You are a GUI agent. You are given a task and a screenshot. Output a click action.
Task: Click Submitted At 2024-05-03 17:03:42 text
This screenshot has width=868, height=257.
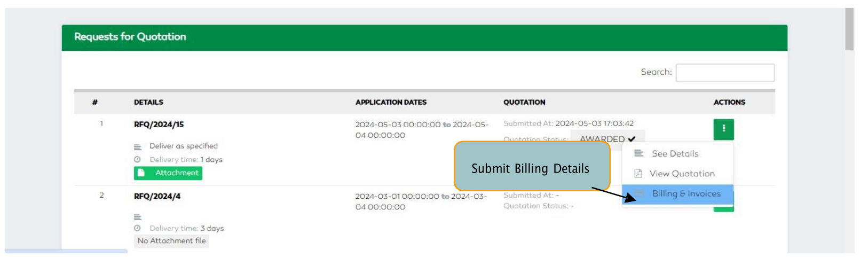point(569,123)
